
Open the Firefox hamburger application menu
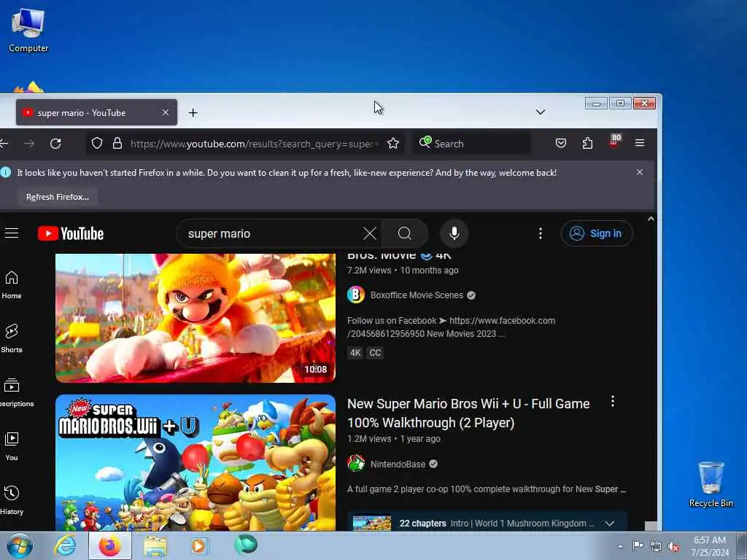coord(640,143)
